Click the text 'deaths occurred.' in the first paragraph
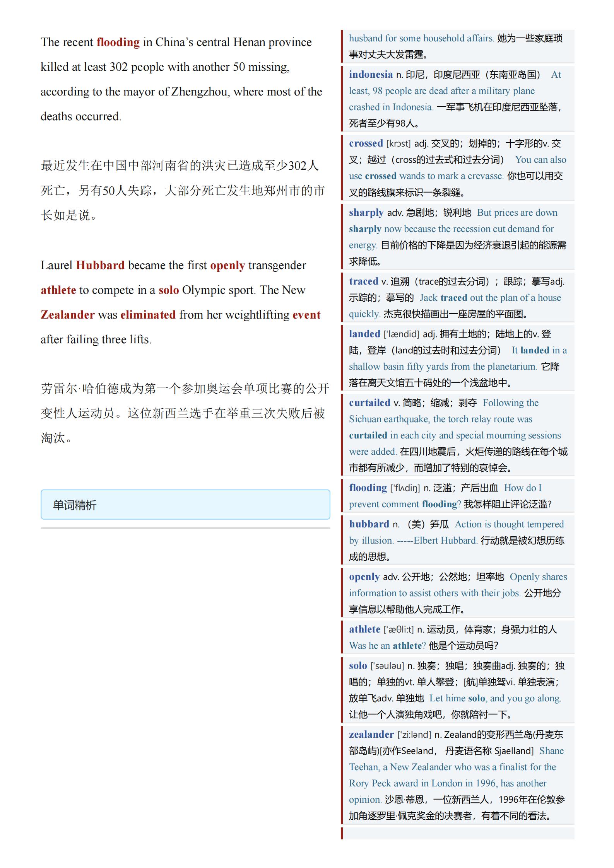Image resolution: width=614 pixels, height=868 pixels. point(81,116)
